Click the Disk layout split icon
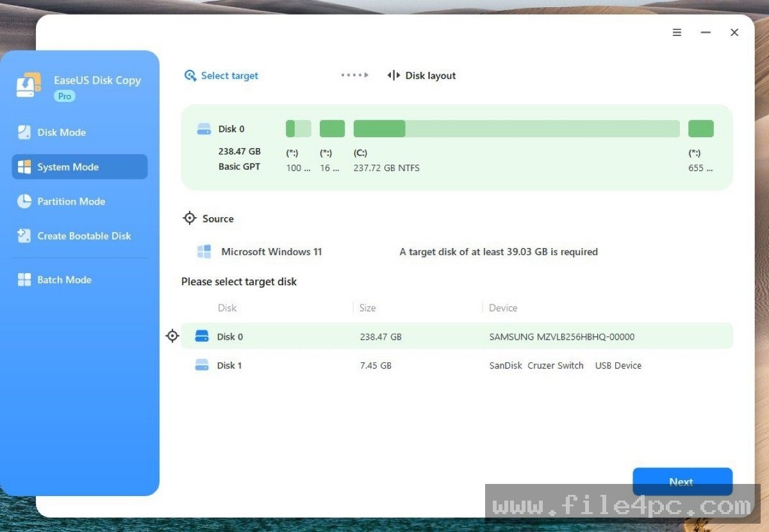769x532 pixels. coord(393,76)
